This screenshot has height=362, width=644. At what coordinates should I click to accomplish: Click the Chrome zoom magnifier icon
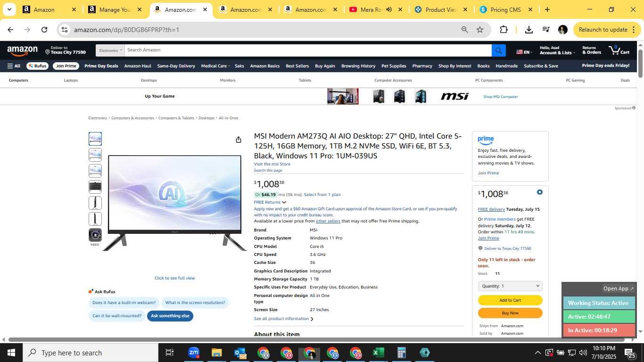click(x=465, y=30)
